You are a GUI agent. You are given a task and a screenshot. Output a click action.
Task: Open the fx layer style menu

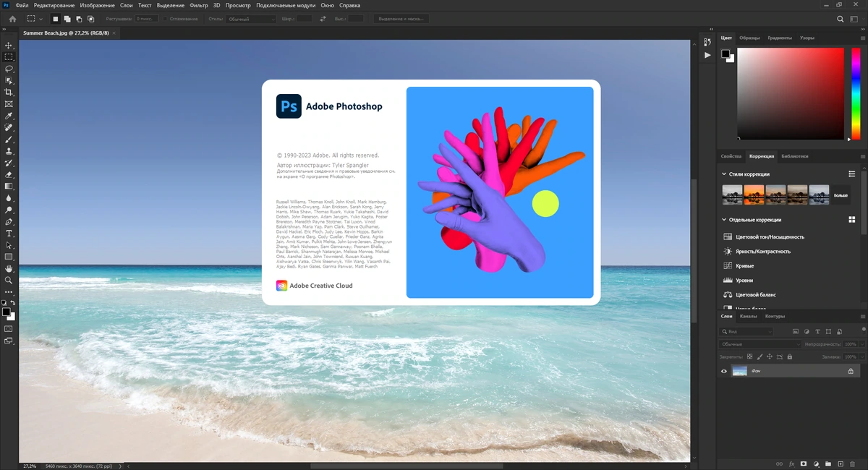791,463
